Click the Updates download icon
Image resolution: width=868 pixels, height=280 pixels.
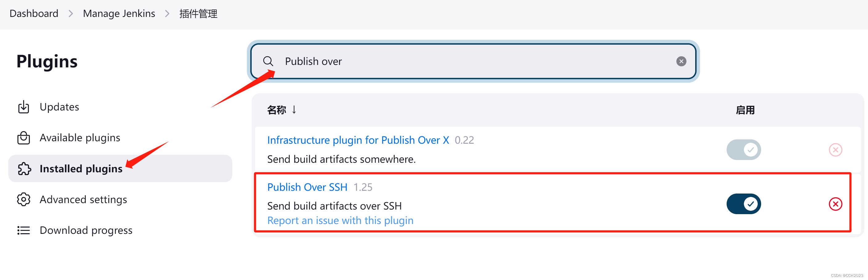click(x=24, y=107)
